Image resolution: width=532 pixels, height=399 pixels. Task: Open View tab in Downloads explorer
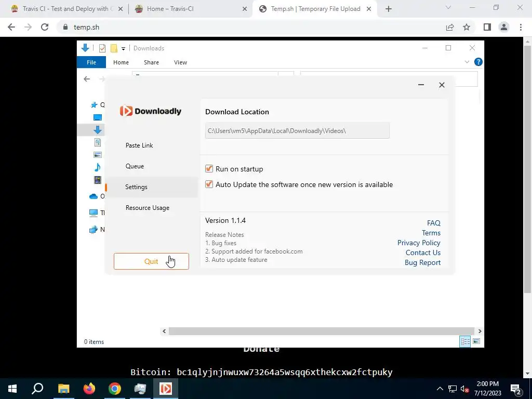click(x=180, y=62)
